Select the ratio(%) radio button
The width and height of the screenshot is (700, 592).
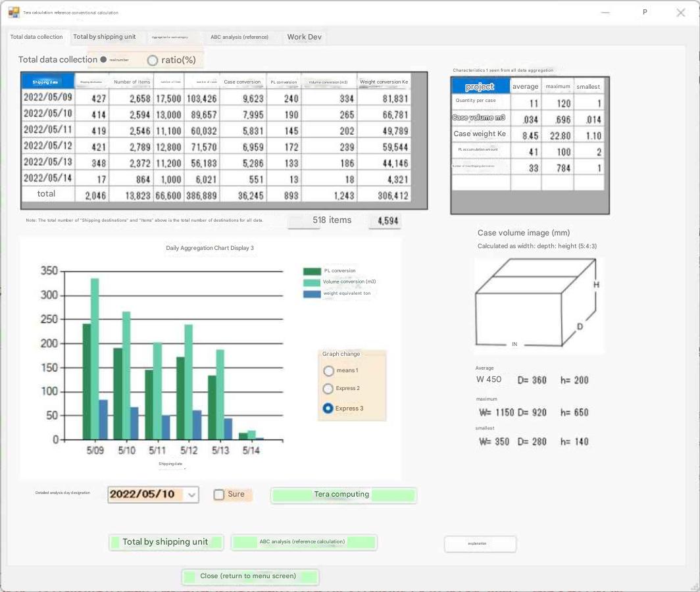[153, 61]
